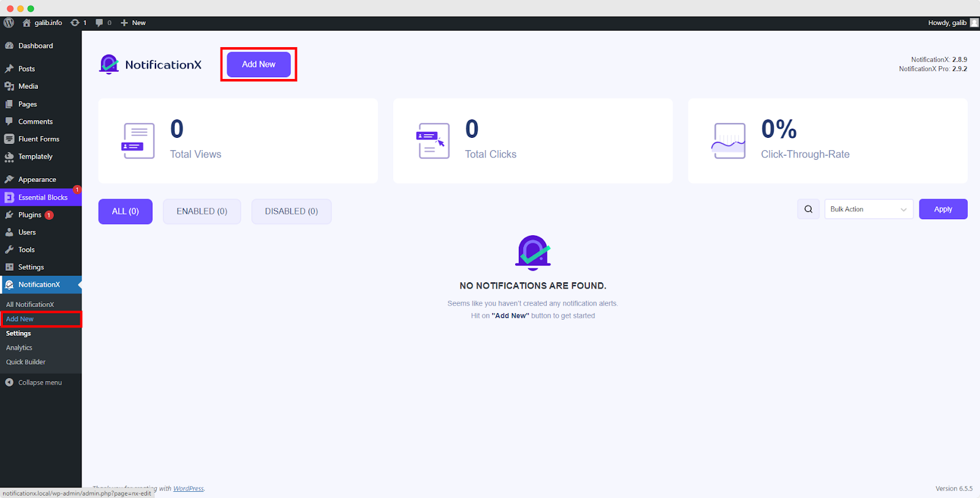
Task: Click the Version 6.5.5 footer text
Action: 954,488
